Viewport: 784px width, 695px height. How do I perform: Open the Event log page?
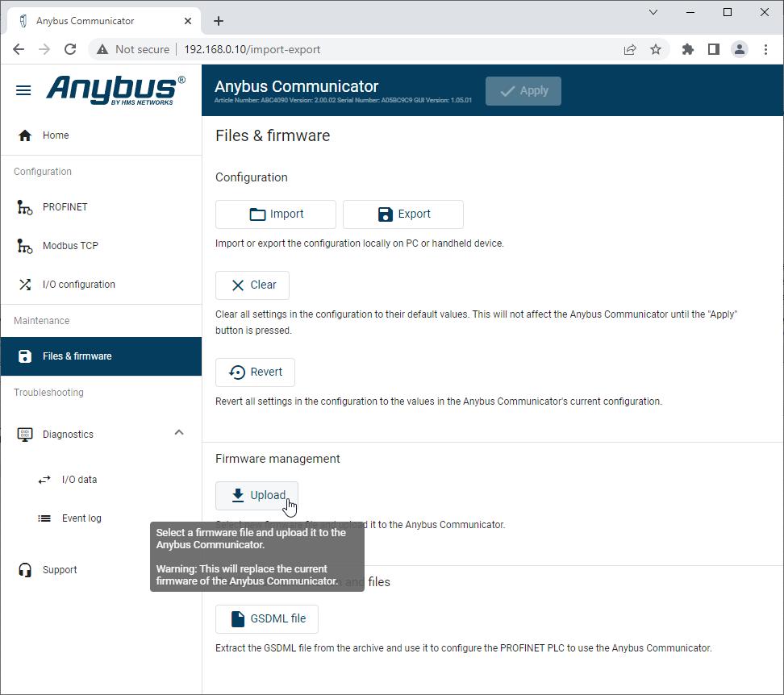click(81, 518)
